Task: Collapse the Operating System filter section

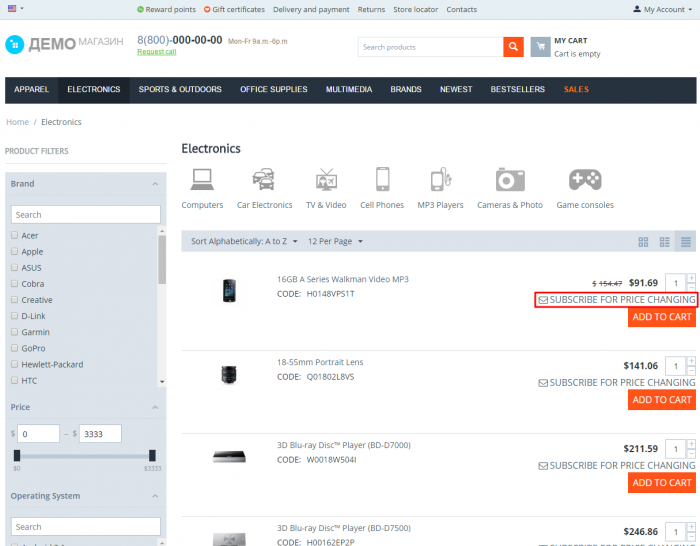Action: click(x=155, y=496)
